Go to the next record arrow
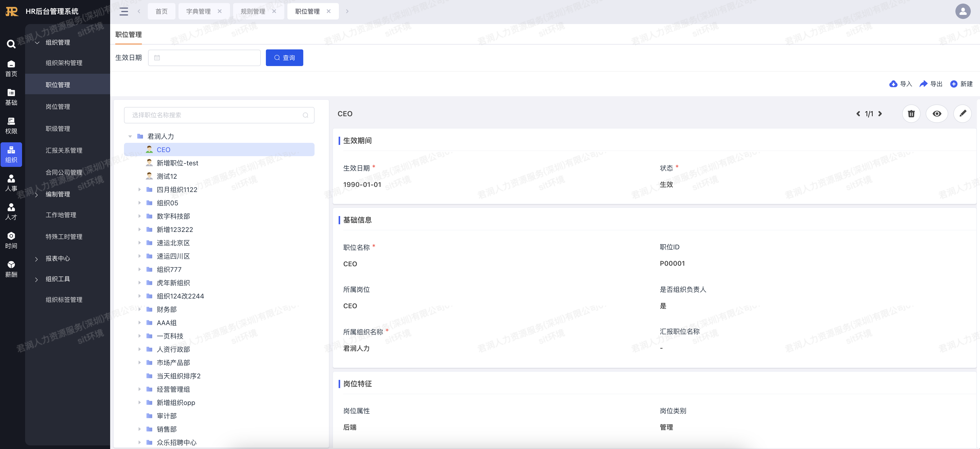This screenshot has width=980, height=449. pyautogui.click(x=880, y=114)
